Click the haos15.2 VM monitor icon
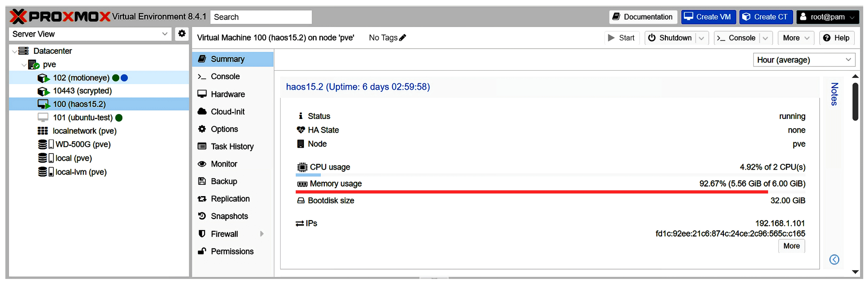 pyautogui.click(x=44, y=104)
